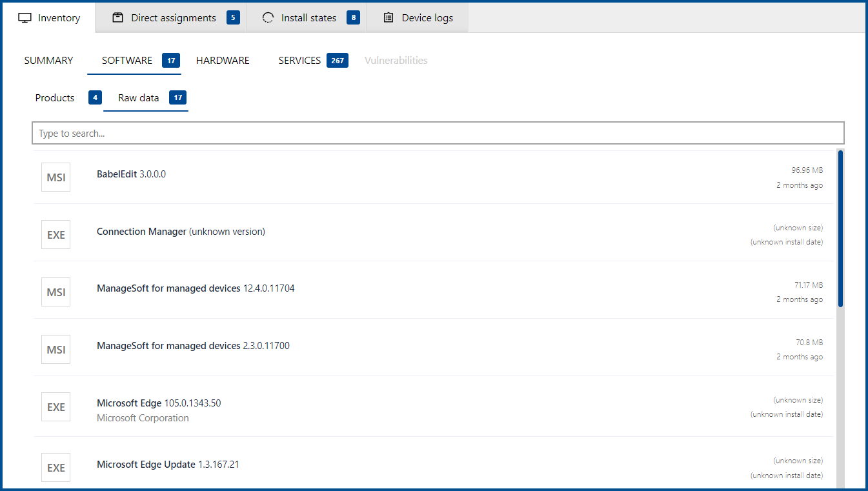Click the package icon on Direct assignments tab
Screen dimensions: 868x491
tap(117, 18)
